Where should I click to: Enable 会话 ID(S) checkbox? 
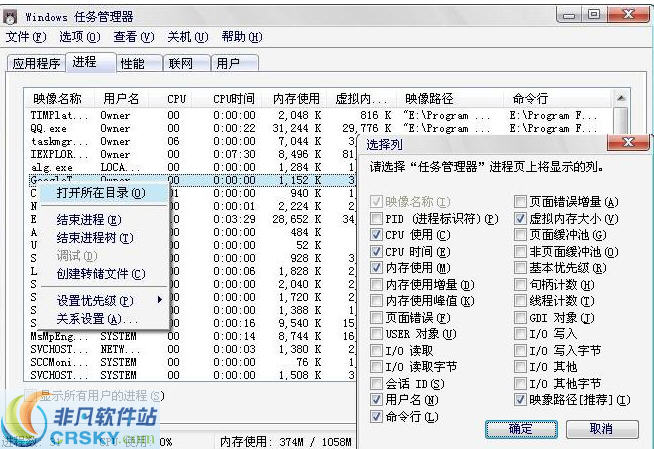pos(376,384)
